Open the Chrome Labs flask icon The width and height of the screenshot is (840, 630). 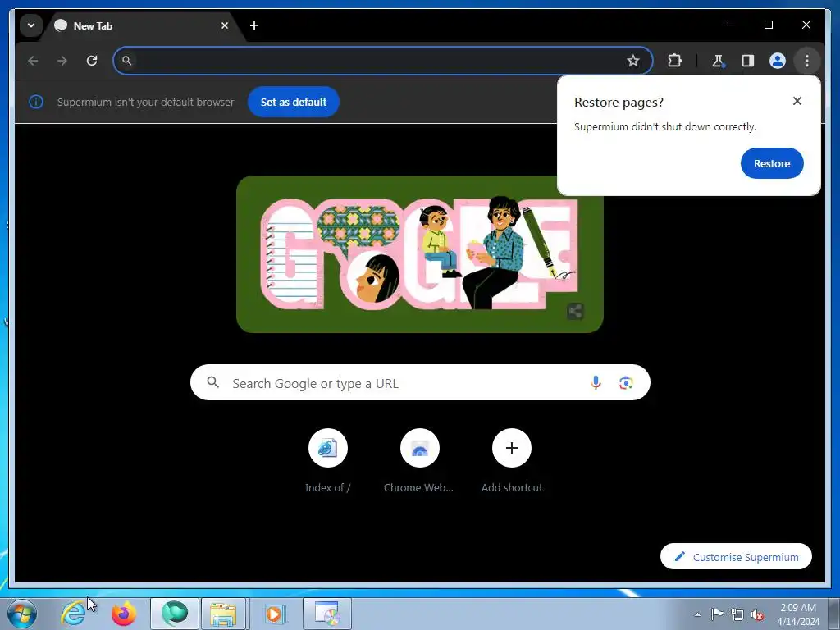[718, 61]
